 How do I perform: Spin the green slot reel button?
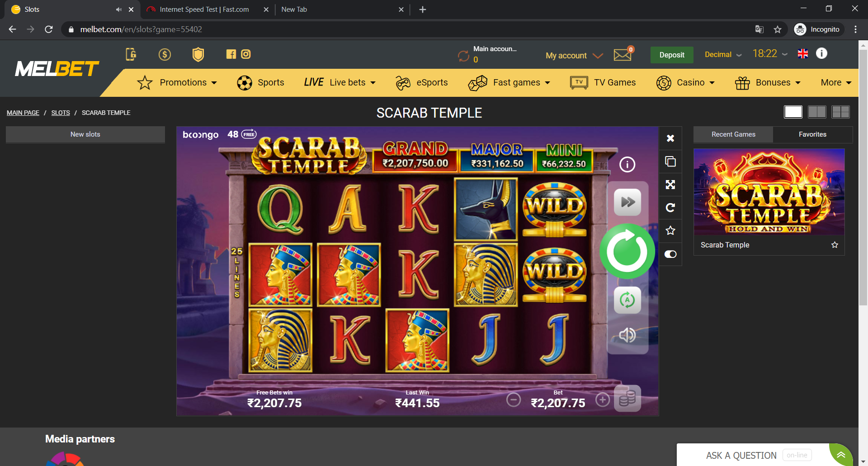tap(627, 251)
